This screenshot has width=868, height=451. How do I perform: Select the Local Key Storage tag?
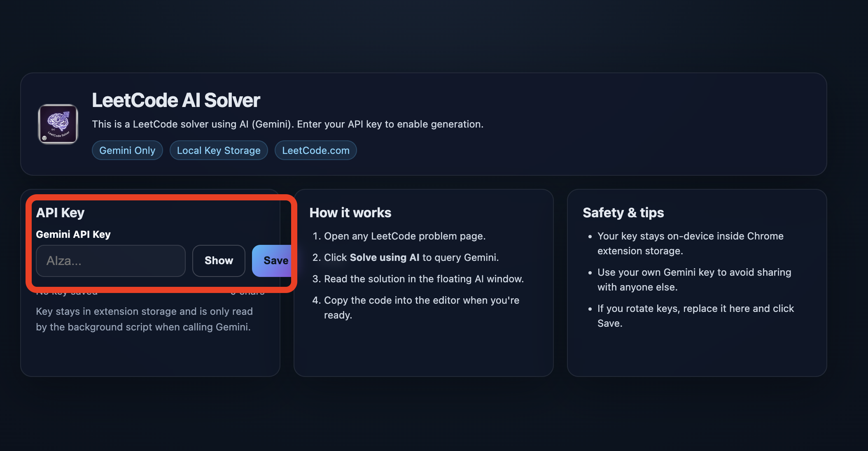click(219, 151)
